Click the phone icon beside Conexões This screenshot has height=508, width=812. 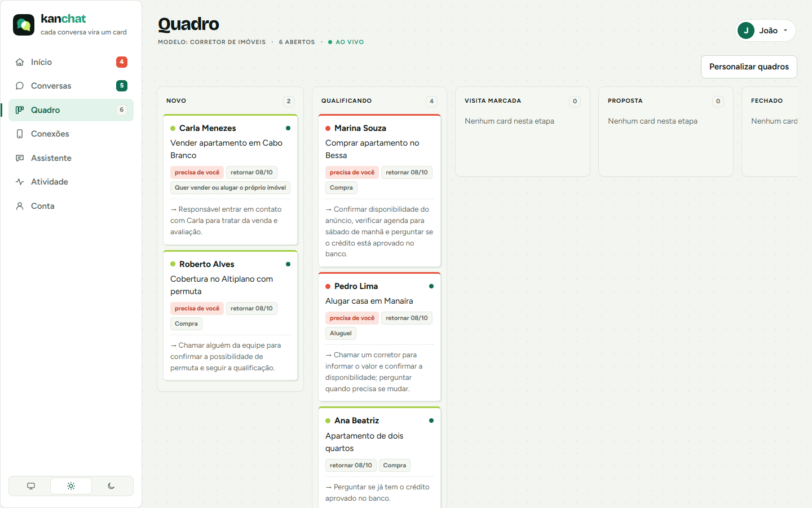20,134
